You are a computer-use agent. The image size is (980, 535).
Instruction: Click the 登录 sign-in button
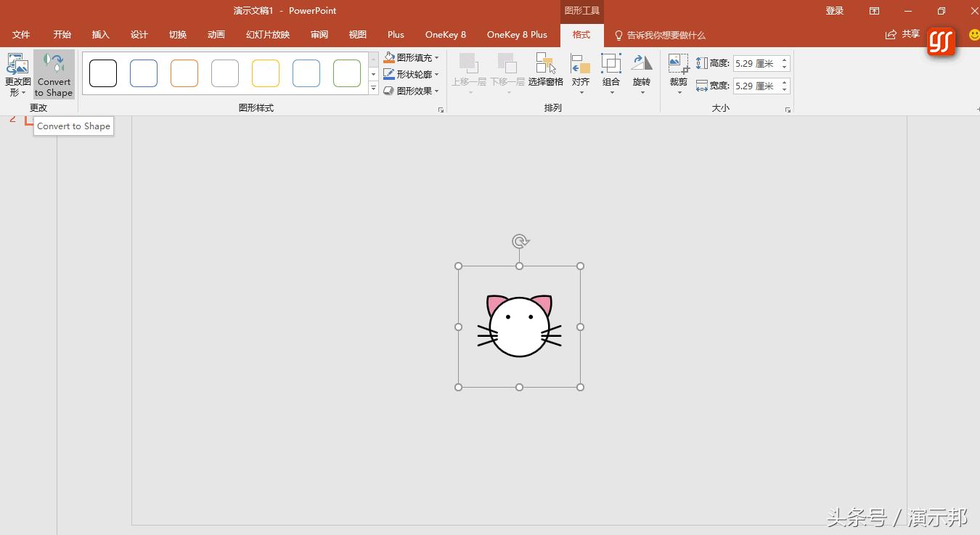coord(835,11)
